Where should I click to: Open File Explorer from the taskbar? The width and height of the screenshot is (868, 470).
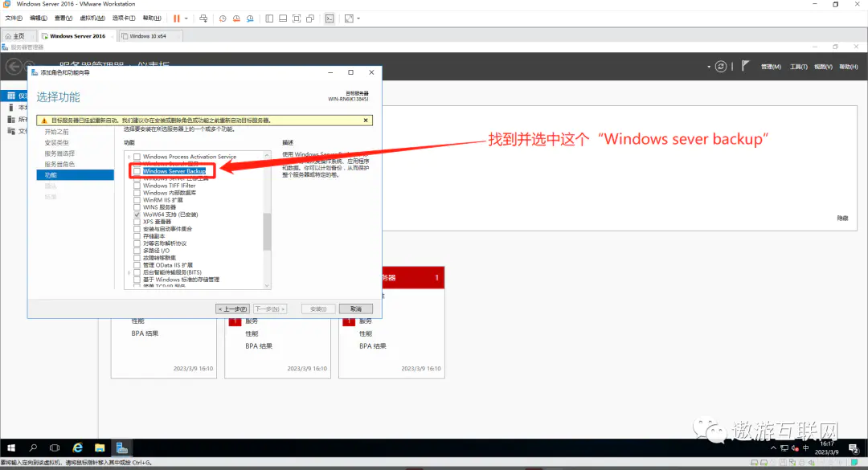coord(100,448)
